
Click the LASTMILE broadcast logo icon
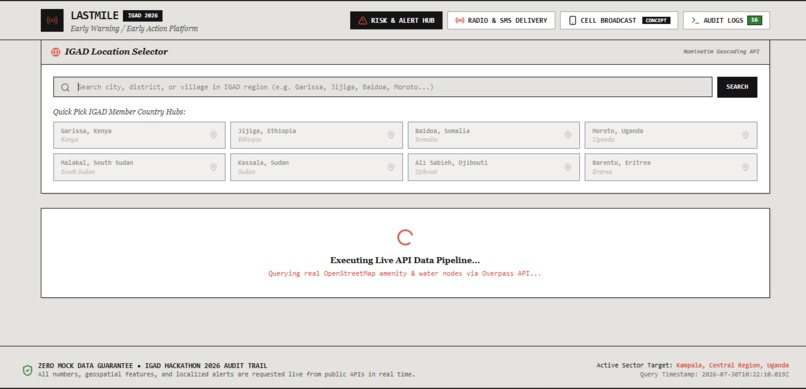coord(52,21)
